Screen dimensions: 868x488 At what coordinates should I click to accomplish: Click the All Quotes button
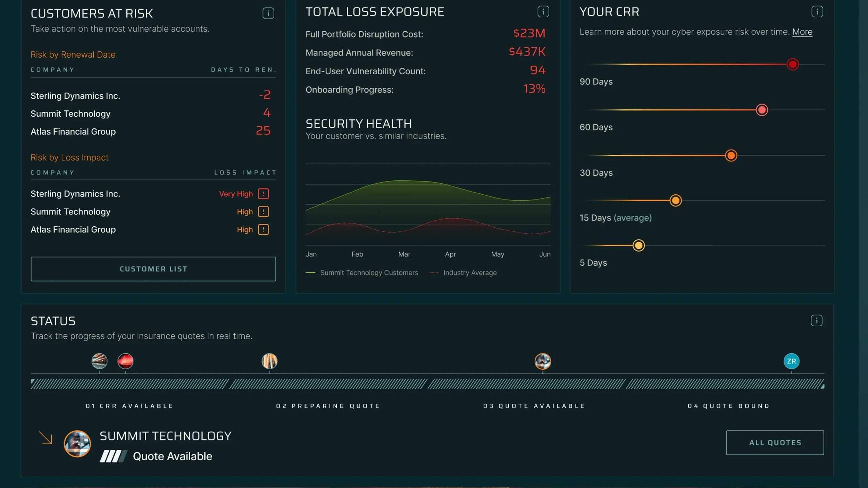(x=775, y=443)
